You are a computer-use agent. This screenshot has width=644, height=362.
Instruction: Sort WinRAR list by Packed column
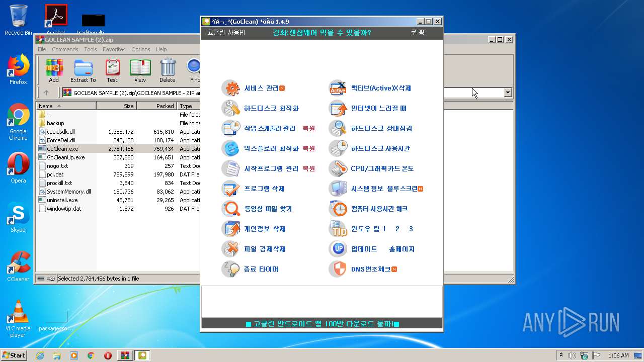[x=156, y=106]
